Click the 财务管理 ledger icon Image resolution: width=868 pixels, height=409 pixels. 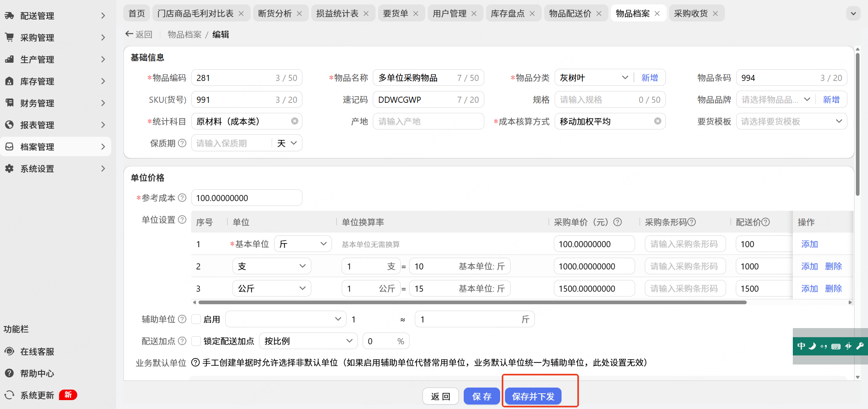click(9, 103)
